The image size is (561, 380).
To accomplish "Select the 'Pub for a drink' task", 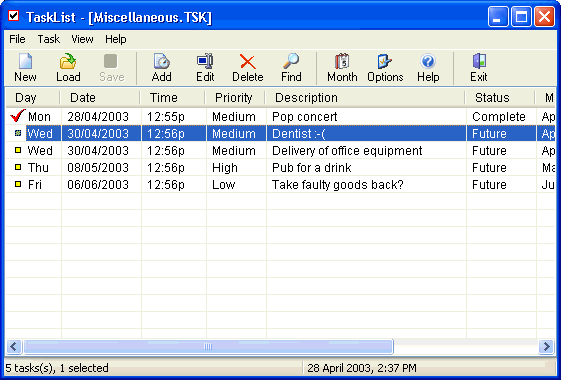I will point(312,167).
